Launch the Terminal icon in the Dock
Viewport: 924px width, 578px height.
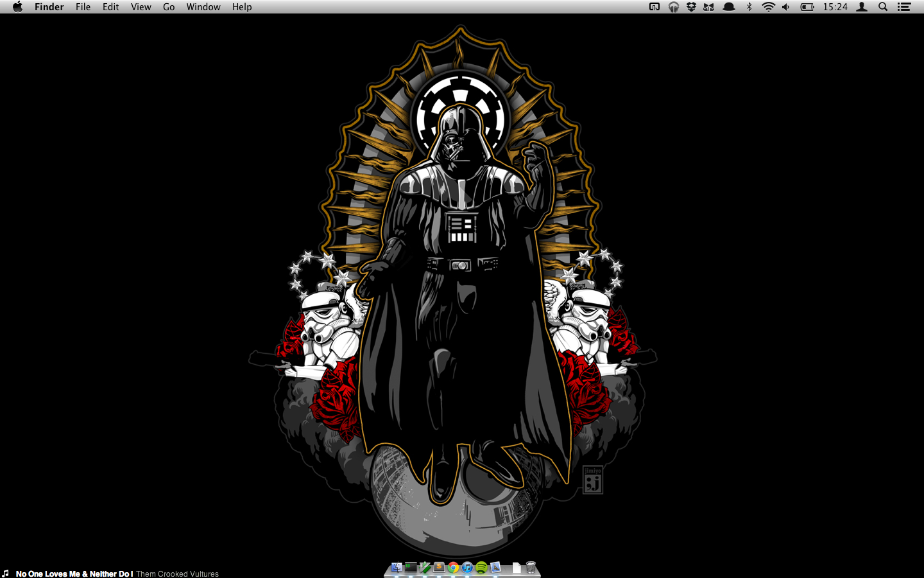[411, 567]
